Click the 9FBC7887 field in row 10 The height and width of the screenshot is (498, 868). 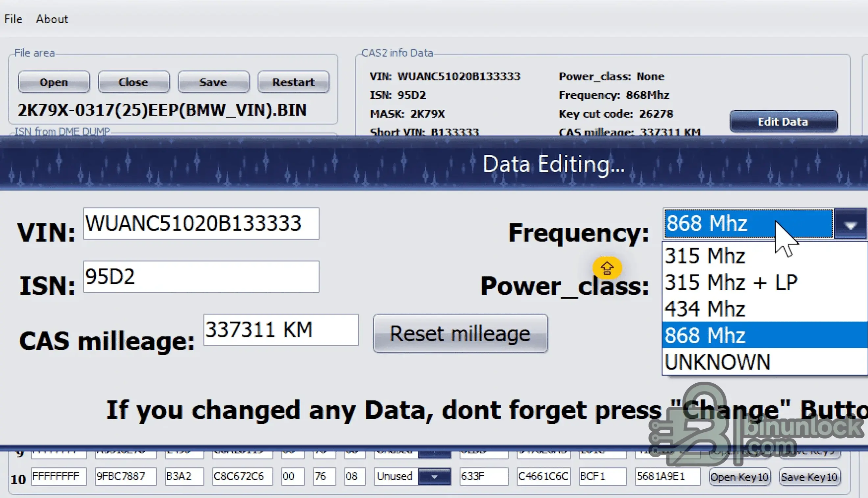pyautogui.click(x=126, y=476)
